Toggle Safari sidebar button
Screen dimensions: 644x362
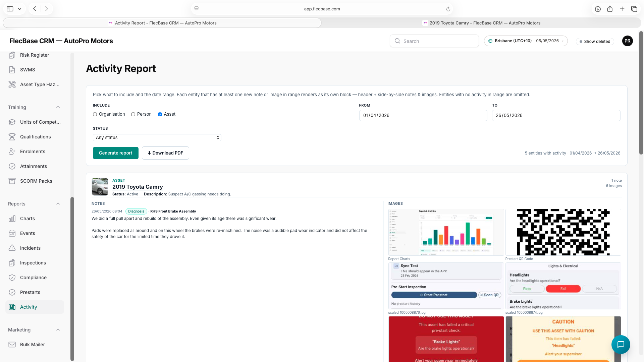10,9
